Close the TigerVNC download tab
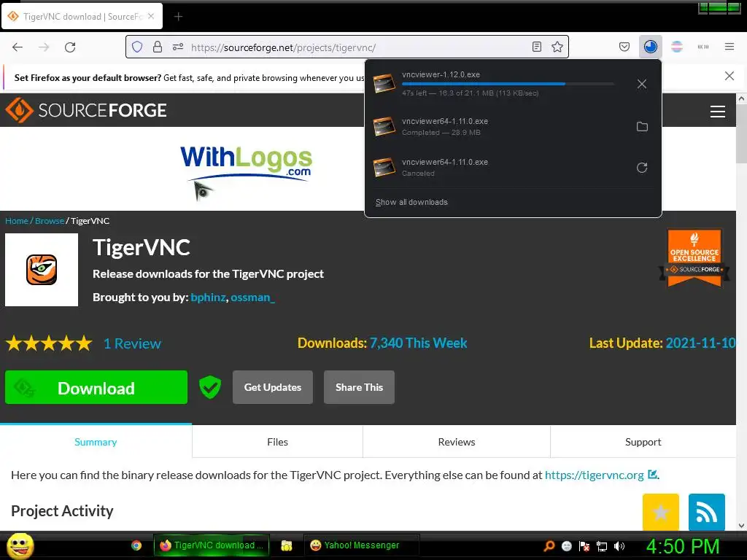747x560 pixels. coord(151,16)
